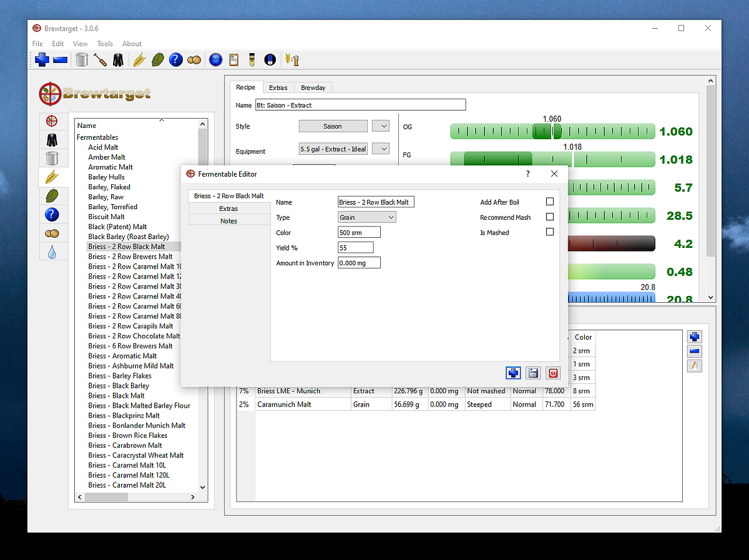
Task: Open the View menu
Action: 81,44
